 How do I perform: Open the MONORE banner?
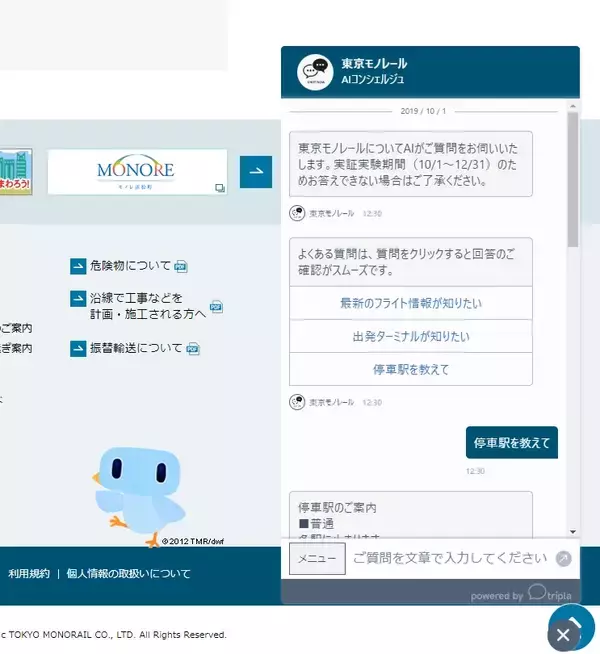coord(137,171)
